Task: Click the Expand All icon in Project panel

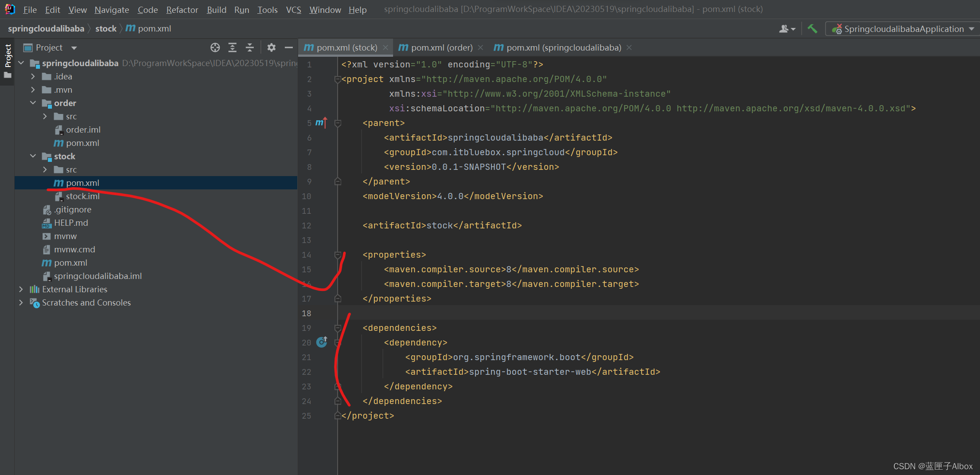Action: click(x=232, y=47)
